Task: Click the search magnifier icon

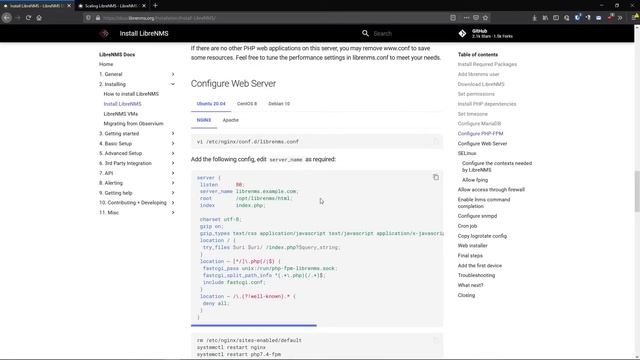Action: click(365, 33)
